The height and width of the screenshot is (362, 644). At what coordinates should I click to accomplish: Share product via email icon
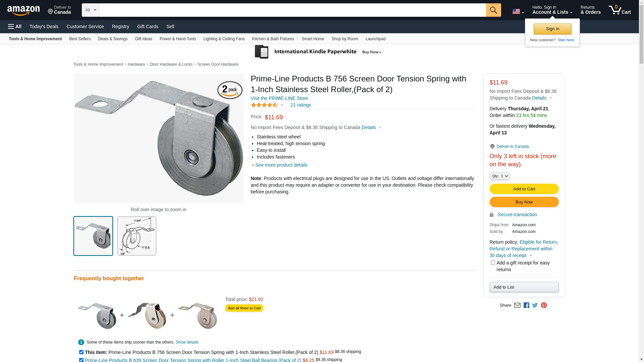(517, 305)
